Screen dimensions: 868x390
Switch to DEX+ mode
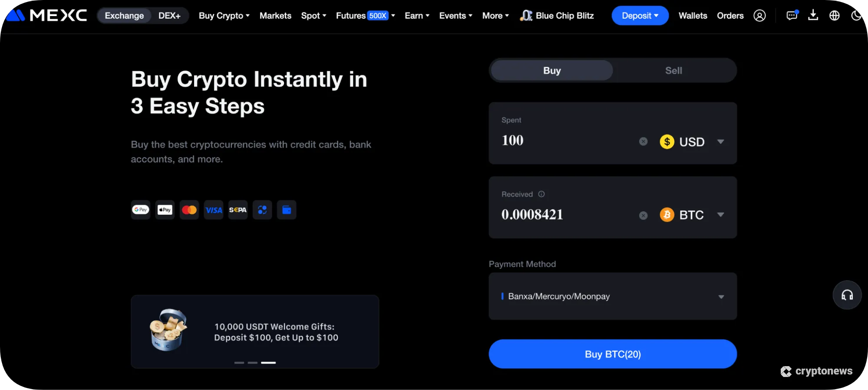click(x=170, y=15)
